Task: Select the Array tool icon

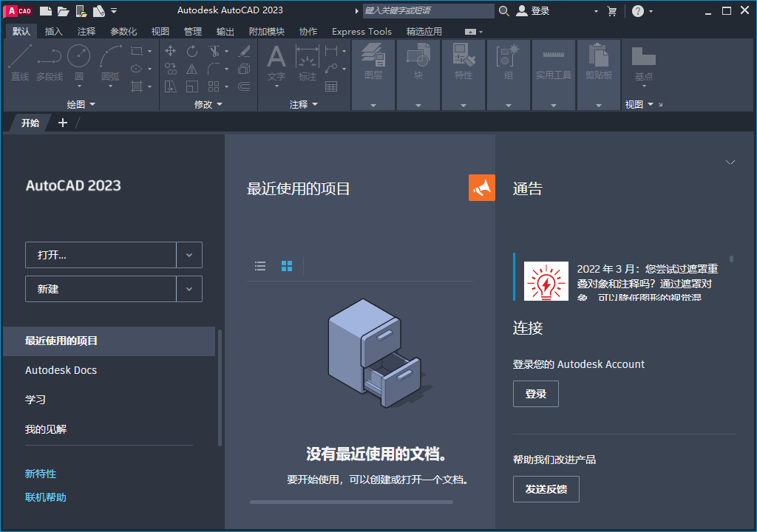Action: pyautogui.click(x=214, y=86)
